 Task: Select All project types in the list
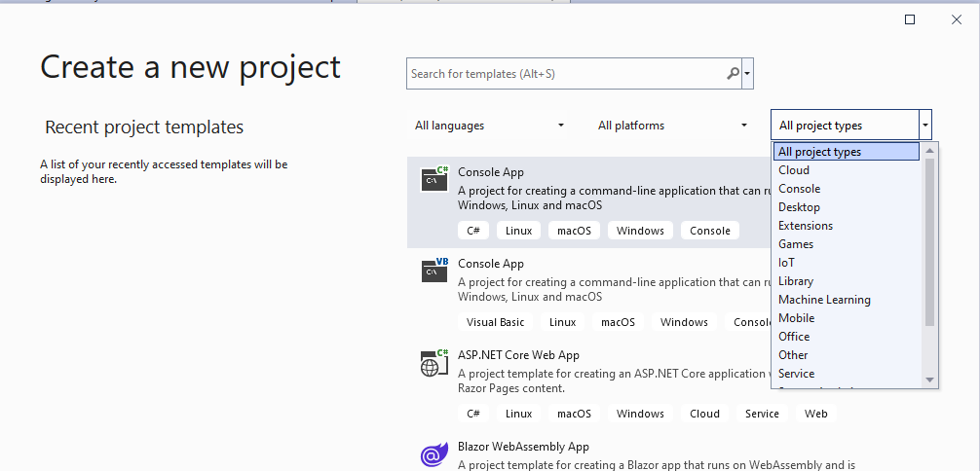coord(847,152)
